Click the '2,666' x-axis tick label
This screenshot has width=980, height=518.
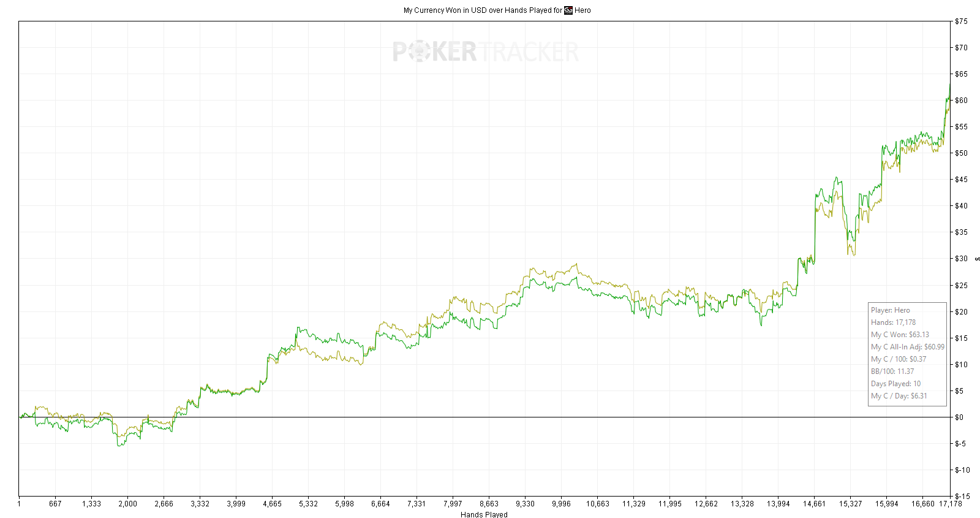[x=164, y=504]
